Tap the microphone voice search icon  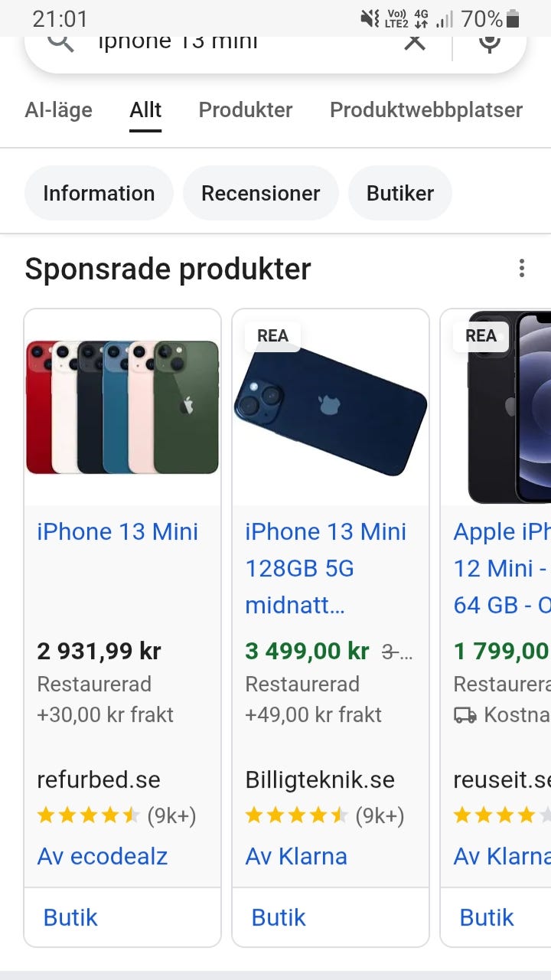(x=490, y=42)
